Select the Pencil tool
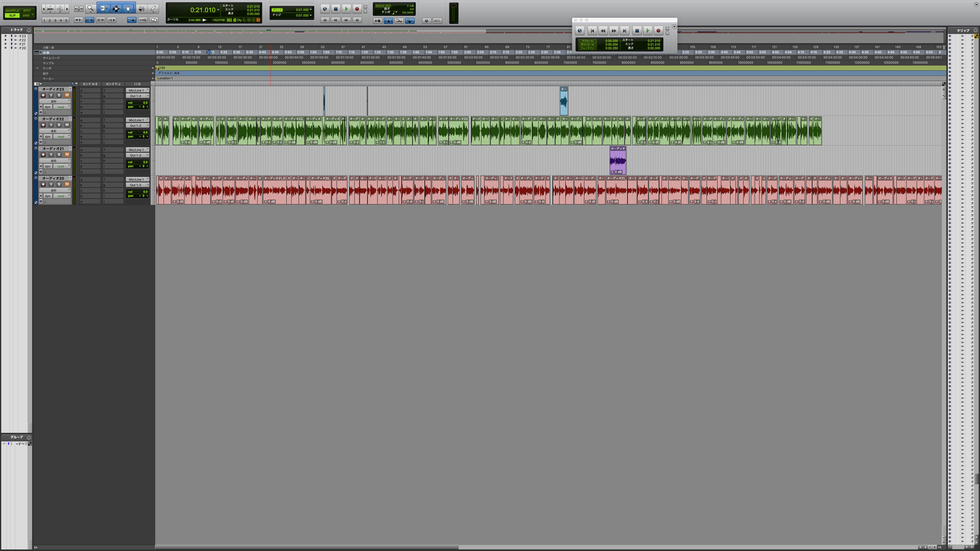Image resolution: width=980 pixels, height=551 pixels. 153,8
